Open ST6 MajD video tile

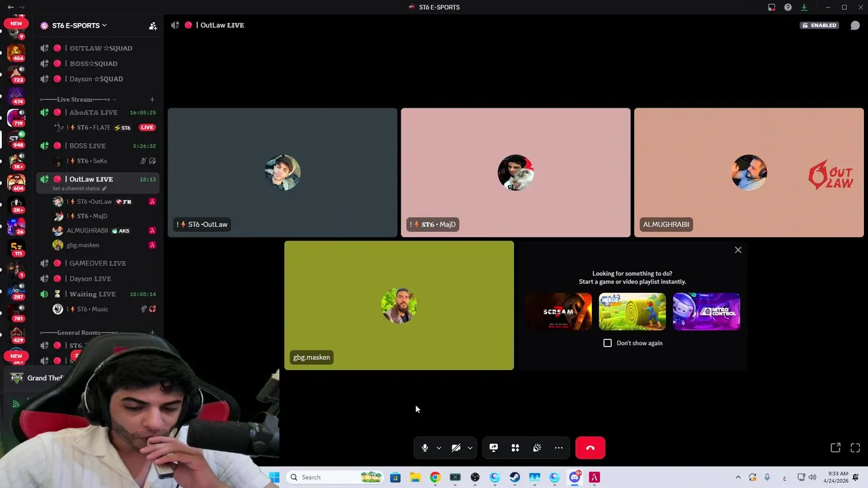pyautogui.click(x=515, y=173)
